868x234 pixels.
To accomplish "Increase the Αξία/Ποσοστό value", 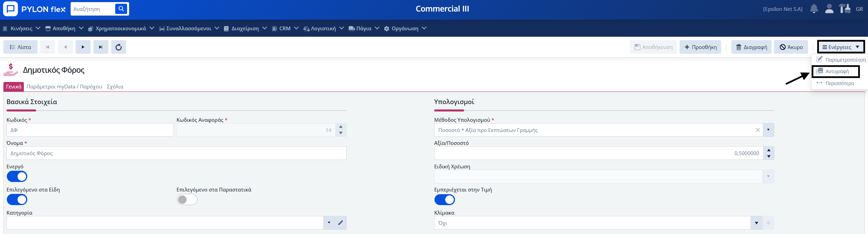I will (769, 150).
